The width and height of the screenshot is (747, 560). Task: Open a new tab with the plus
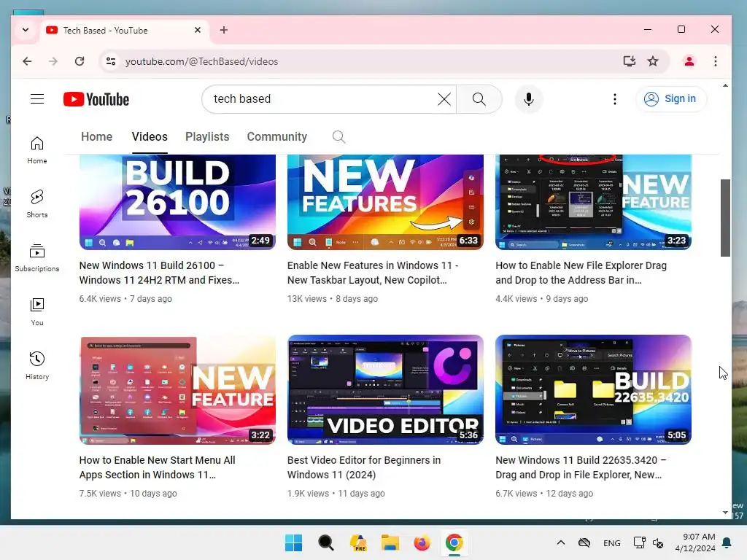pyautogui.click(x=223, y=30)
